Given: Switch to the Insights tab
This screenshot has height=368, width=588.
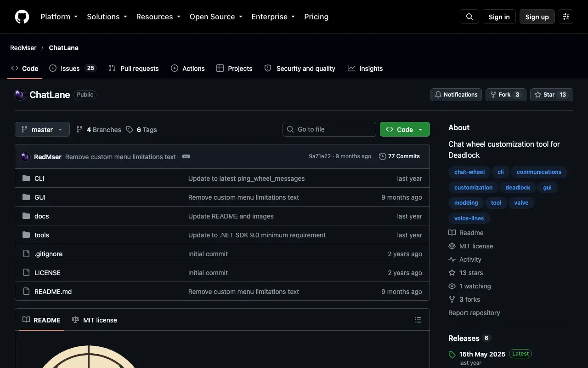Looking at the screenshot, I should point(365,68).
